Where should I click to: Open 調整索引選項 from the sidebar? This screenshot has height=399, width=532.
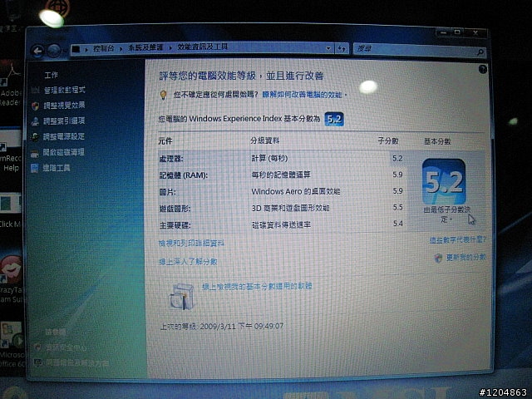click(x=64, y=121)
